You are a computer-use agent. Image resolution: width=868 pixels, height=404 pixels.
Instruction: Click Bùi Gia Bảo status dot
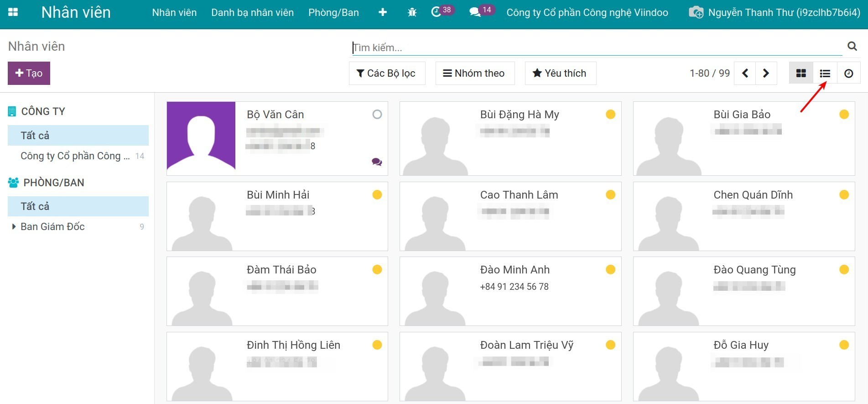(x=844, y=114)
